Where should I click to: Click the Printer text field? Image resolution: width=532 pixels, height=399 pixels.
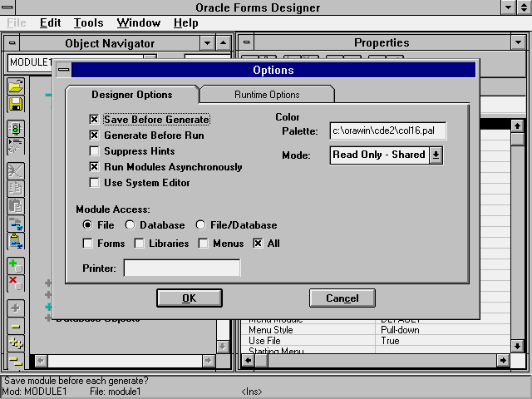pyautogui.click(x=181, y=268)
